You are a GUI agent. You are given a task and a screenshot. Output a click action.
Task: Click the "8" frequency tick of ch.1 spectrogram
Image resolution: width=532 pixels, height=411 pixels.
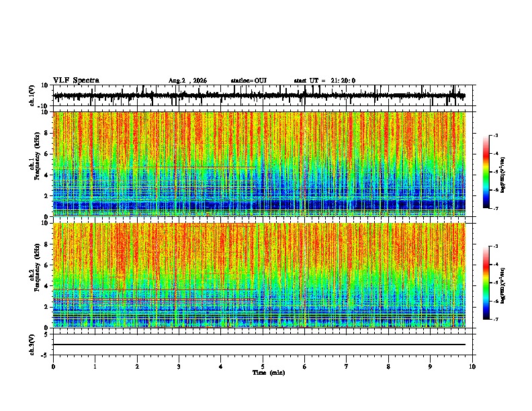click(47, 133)
